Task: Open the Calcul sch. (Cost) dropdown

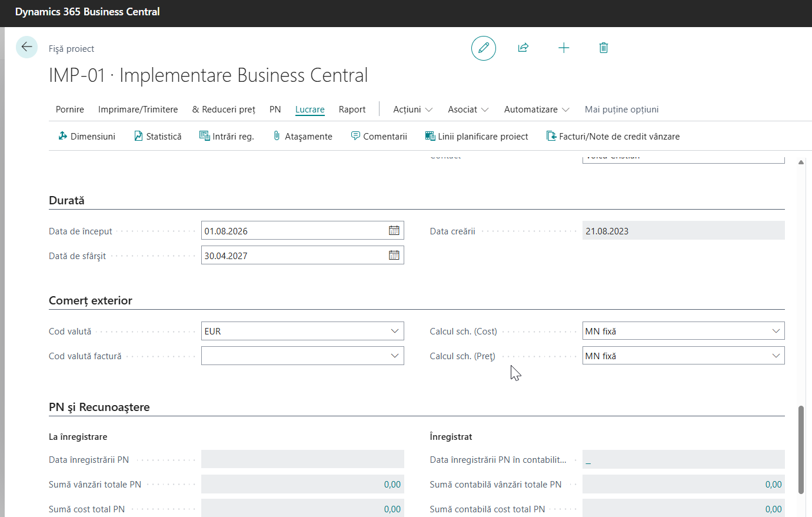Action: point(776,331)
